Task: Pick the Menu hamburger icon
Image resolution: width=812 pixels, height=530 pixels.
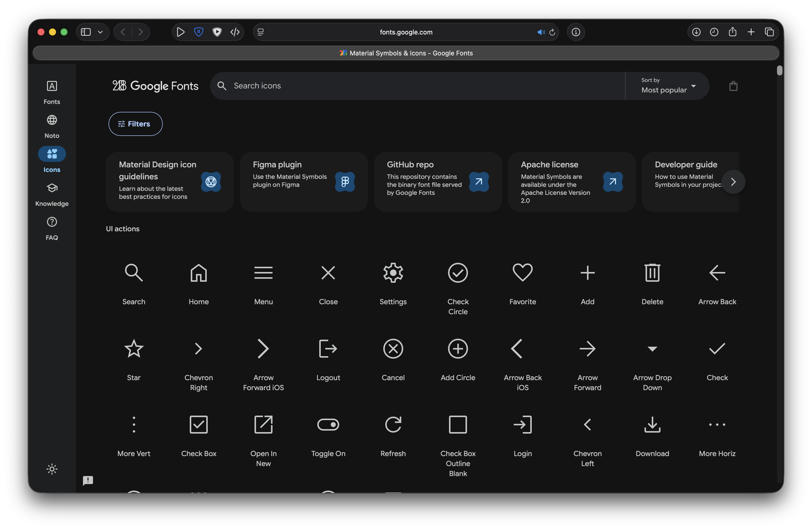Action: pos(263,272)
